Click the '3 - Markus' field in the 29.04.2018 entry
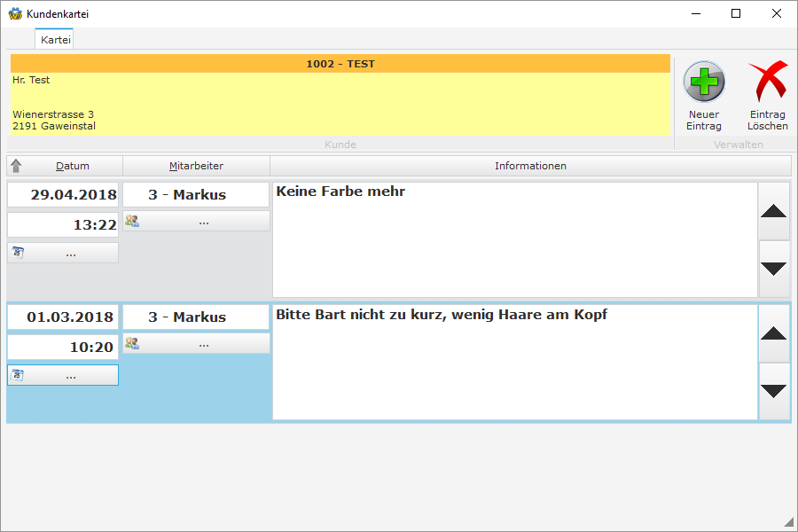Viewport: 798px width, 532px height. point(197,194)
